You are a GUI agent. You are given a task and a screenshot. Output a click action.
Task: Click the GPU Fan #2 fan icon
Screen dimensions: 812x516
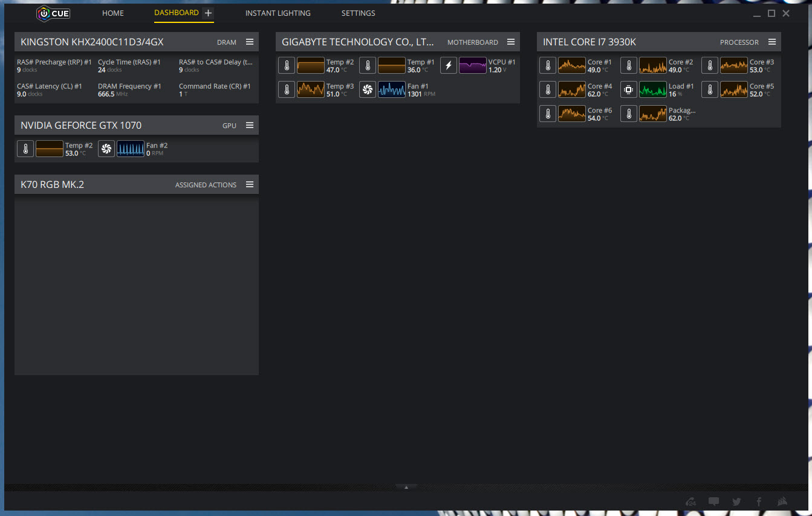(x=106, y=149)
